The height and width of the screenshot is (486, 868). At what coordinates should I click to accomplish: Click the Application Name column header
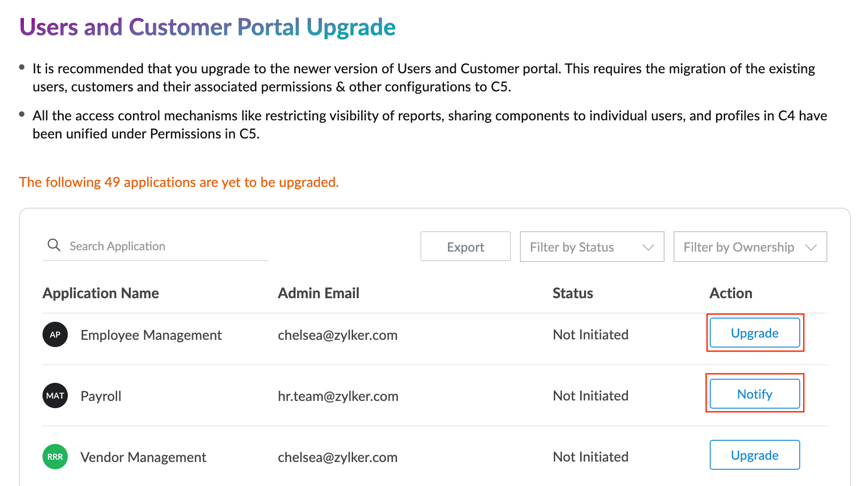(101, 293)
